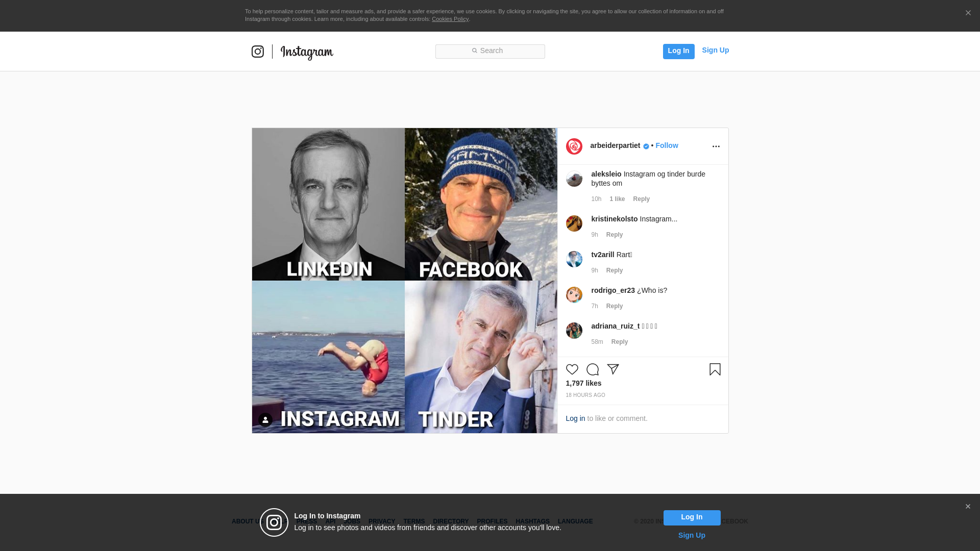Like the post with heart icon
This screenshot has height=551, width=980.
[x=572, y=369]
